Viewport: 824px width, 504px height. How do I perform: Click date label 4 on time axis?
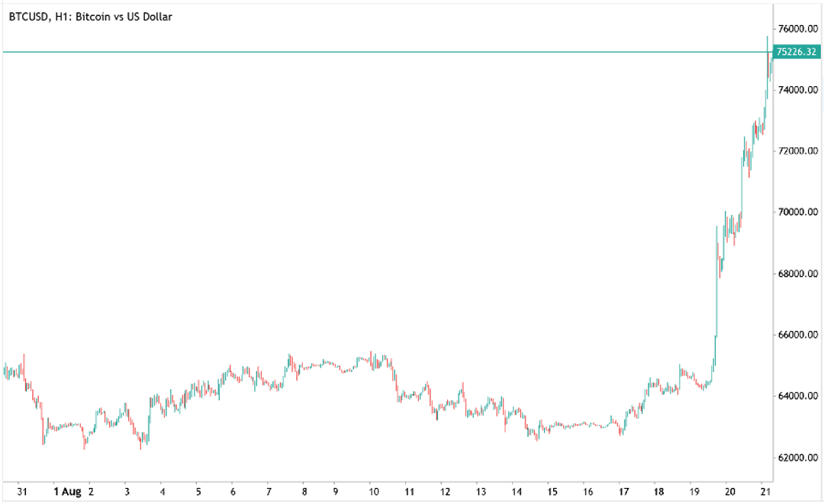(x=163, y=492)
